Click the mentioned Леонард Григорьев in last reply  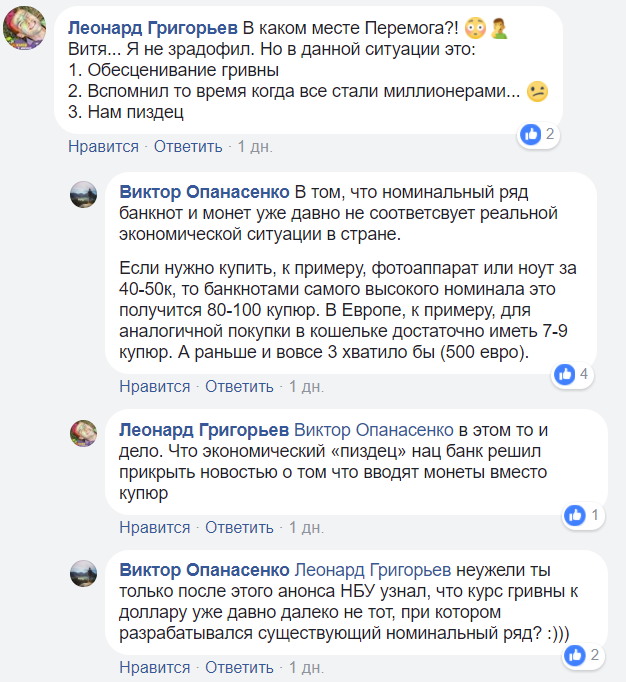point(374,570)
